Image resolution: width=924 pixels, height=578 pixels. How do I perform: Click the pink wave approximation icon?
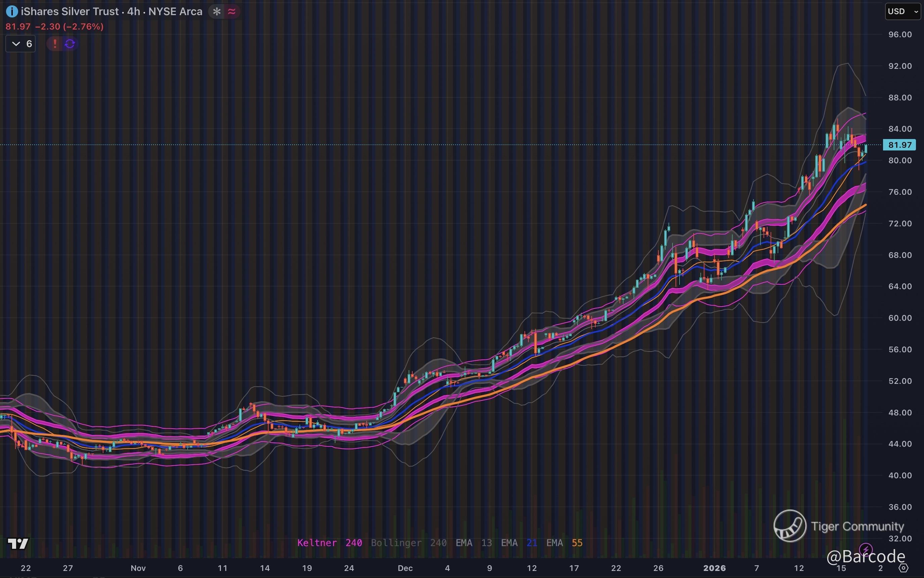[x=232, y=12]
